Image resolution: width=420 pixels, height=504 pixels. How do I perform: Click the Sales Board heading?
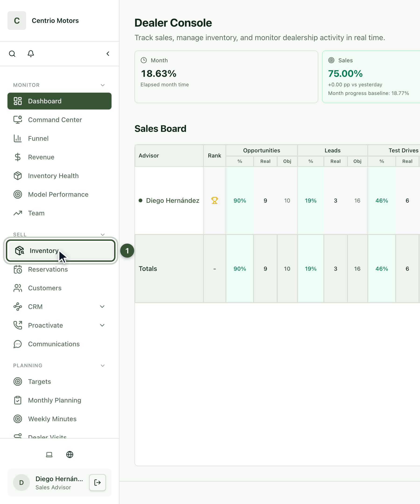tap(160, 129)
